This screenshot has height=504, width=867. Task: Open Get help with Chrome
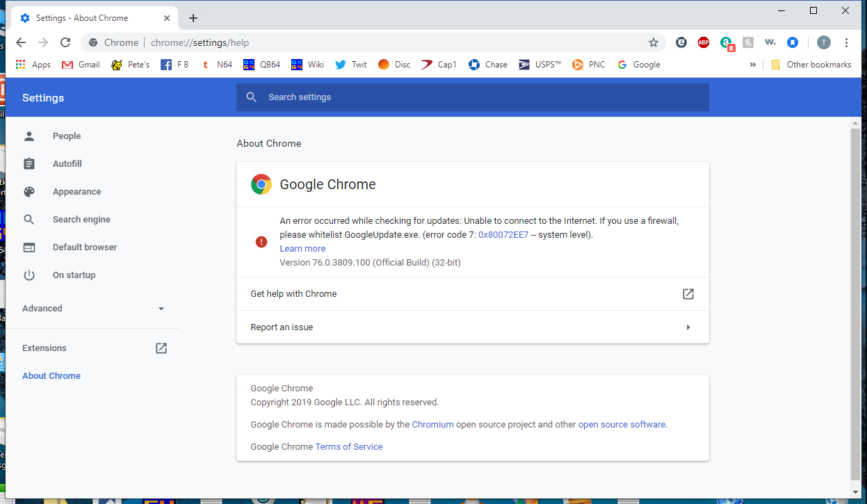[473, 294]
